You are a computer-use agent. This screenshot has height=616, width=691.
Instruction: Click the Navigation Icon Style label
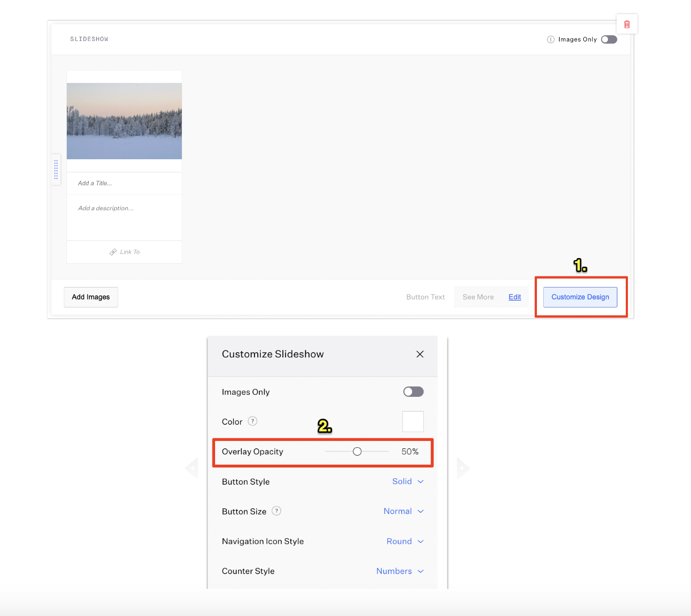tap(263, 541)
